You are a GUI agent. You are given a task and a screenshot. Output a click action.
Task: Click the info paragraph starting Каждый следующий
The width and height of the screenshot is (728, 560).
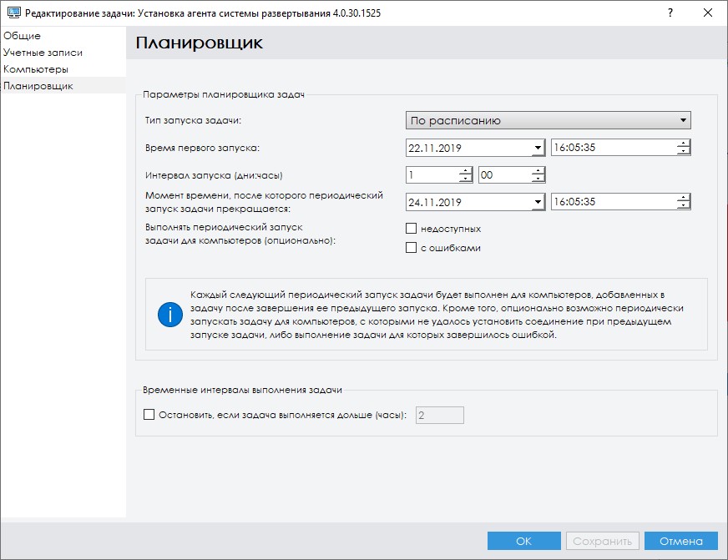point(437,315)
